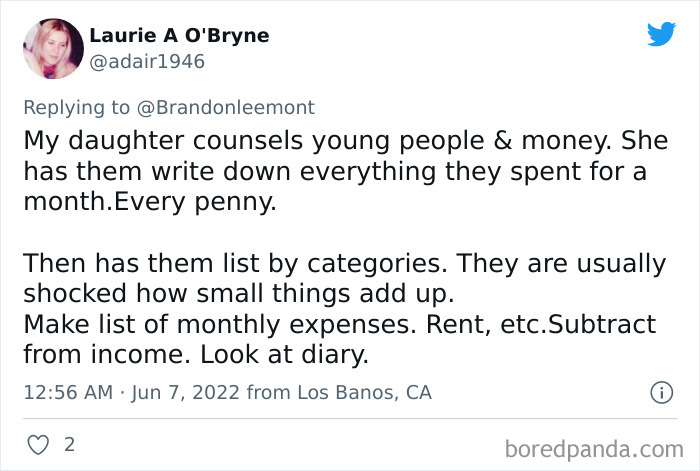Open Laurie A O'Bryne's profile picture
The height and width of the screenshot is (471, 700).
click(x=52, y=48)
